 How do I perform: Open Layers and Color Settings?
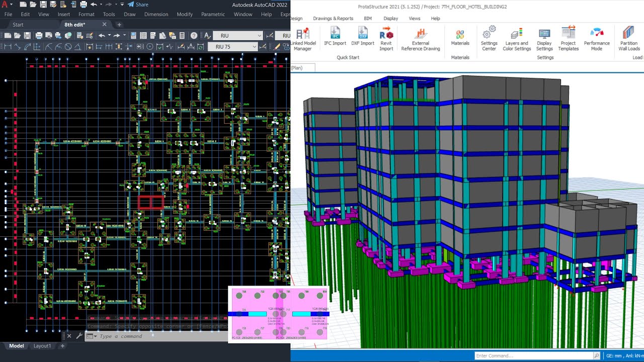pyautogui.click(x=517, y=39)
